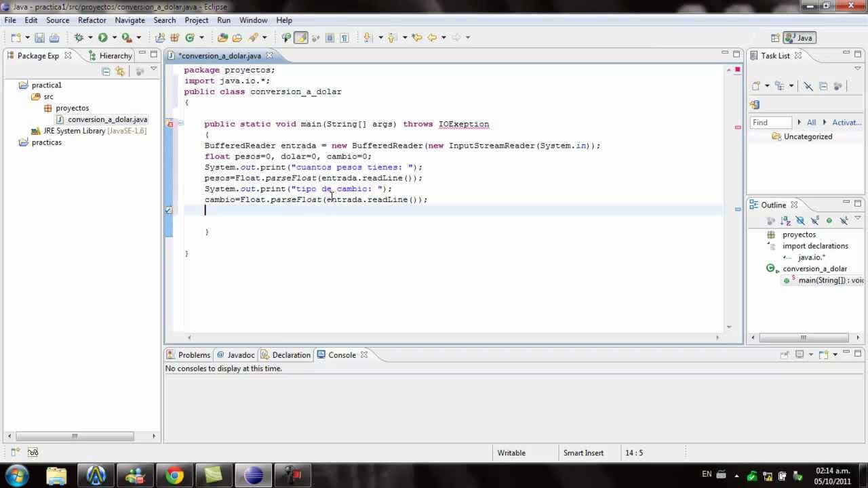This screenshot has width=868, height=488.
Task: Click the error marker beside main method
Action: click(170, 124)
